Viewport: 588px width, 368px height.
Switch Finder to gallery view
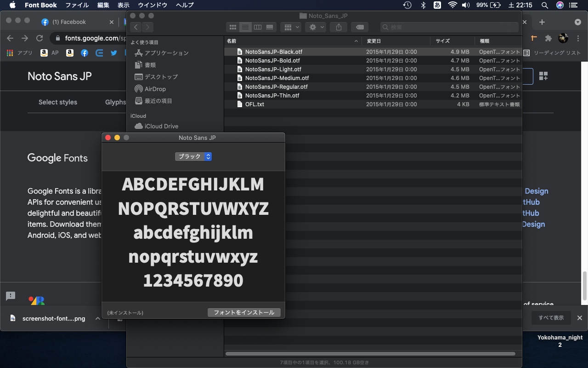coord(270,27)
